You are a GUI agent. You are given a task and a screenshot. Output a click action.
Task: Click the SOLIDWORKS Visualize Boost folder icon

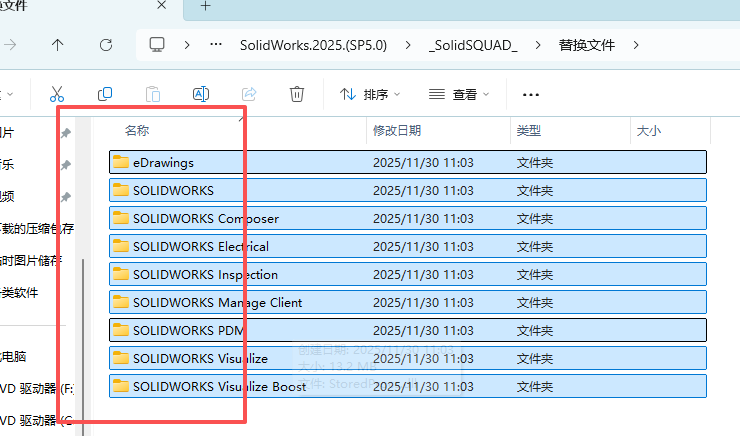[121, 386]
